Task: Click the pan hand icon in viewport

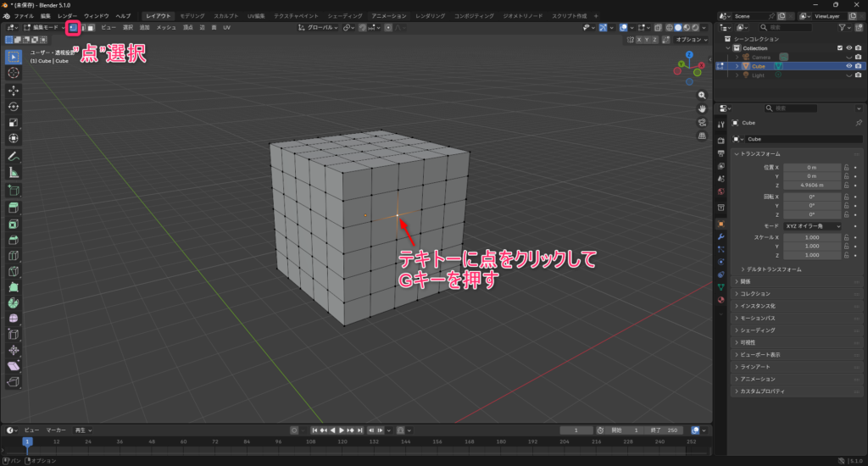Action: [703, 108]
